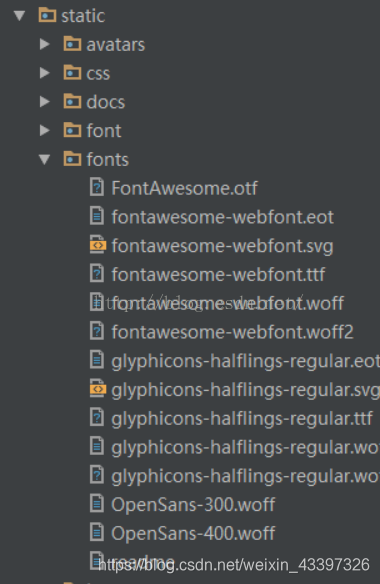Select the file fontawesome-webfont.ttf

coord(218,275)
